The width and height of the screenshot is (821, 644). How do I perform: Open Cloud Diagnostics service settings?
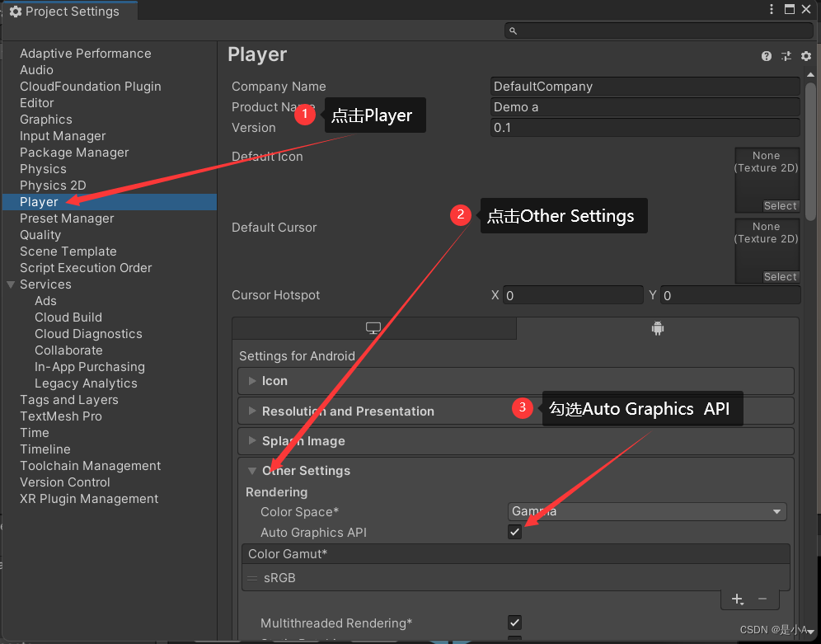point(88,333)
